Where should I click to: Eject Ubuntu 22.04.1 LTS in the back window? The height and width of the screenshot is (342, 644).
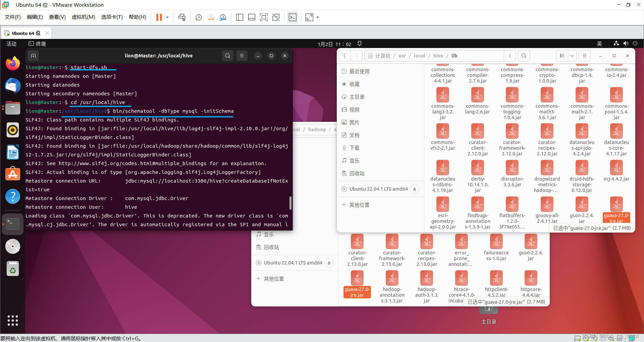[329, 263]
